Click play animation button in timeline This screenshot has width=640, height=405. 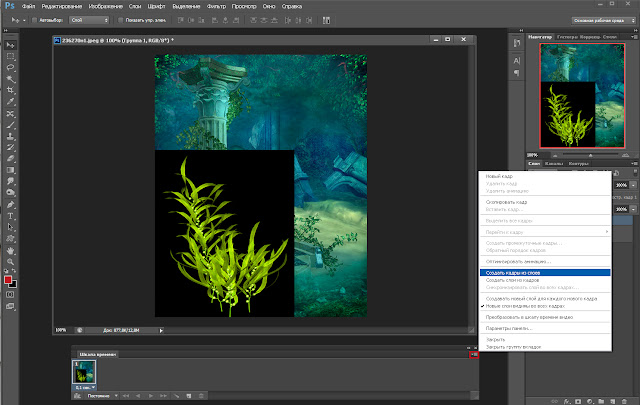click(151, 396)
